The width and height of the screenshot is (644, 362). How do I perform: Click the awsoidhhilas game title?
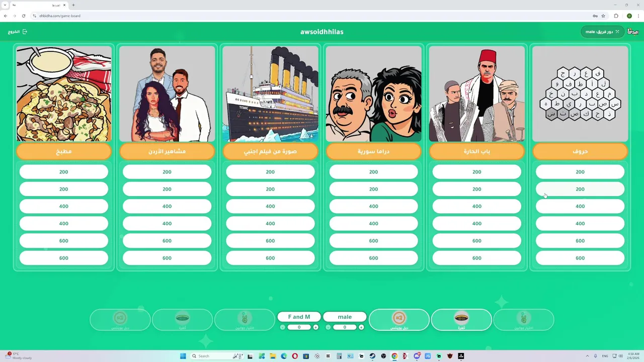322,32
